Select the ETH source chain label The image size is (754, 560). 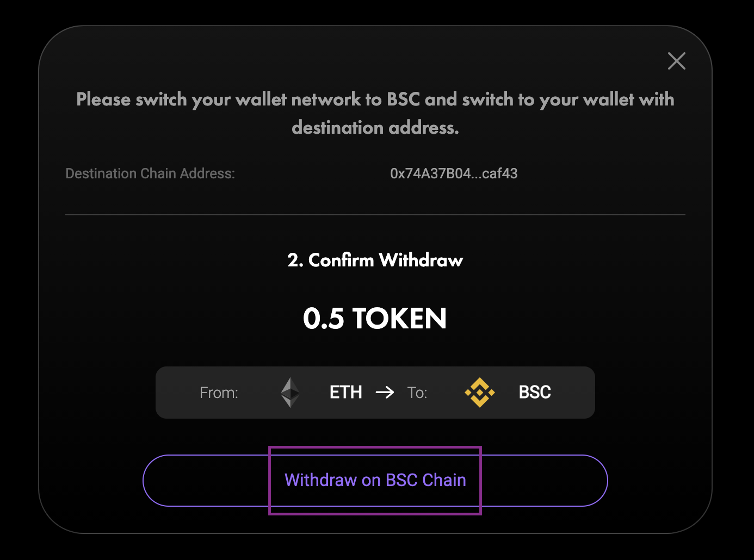pyautogui.click(x=345, y=393)
